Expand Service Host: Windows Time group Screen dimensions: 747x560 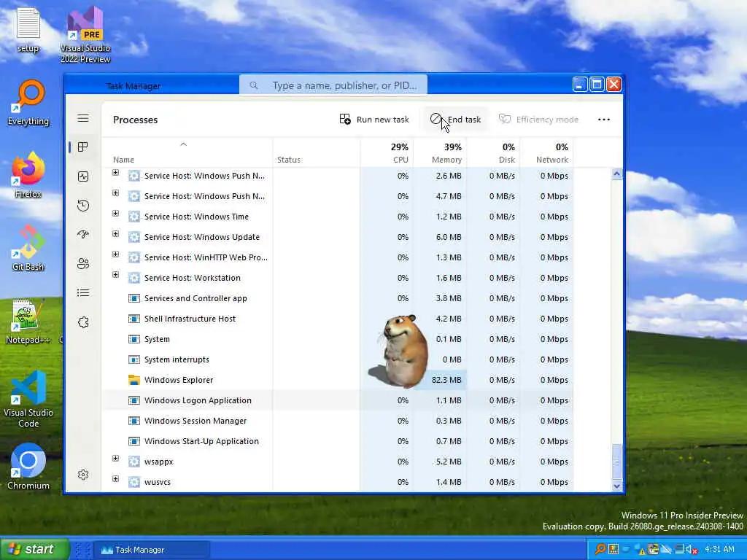click(115, 214)
